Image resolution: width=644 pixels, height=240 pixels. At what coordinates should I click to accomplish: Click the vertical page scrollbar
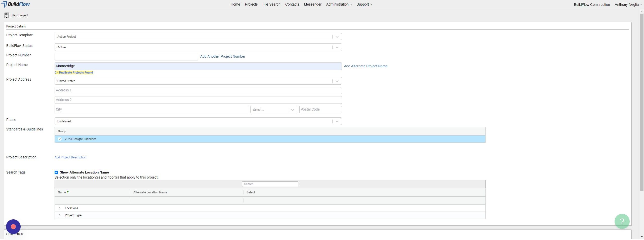pos(642,102)
